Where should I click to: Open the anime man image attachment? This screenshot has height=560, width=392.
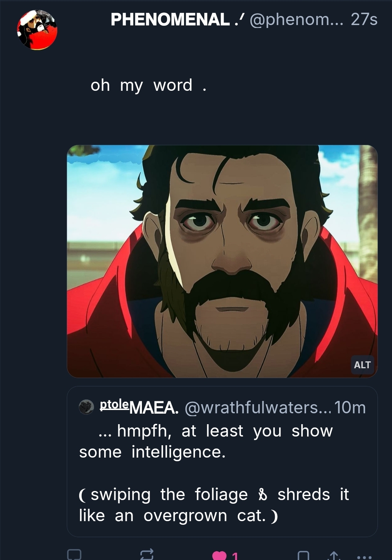pyautogui.click(x=222, y=261)
